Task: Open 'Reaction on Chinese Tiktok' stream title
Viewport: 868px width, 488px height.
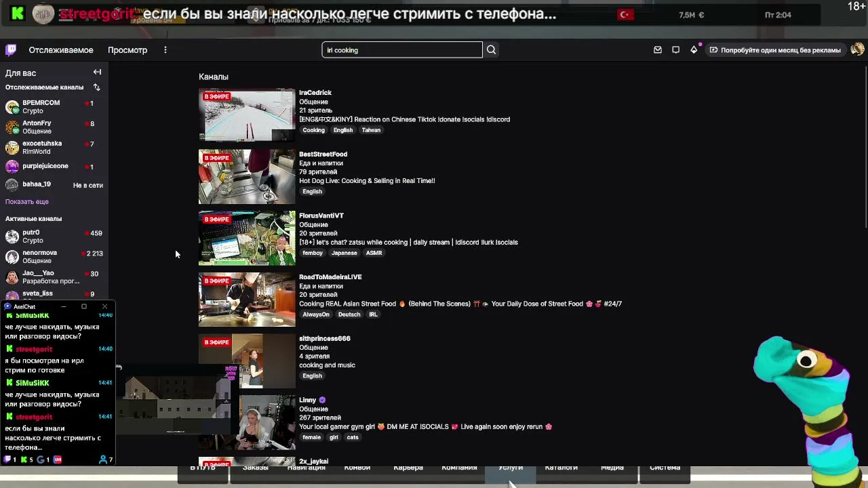Action: pos(405,119)
